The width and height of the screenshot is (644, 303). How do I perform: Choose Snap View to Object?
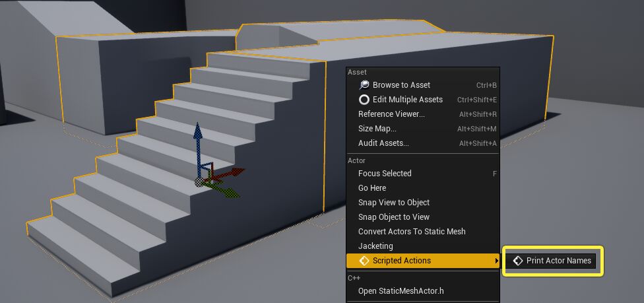click(x=422, y=203)
